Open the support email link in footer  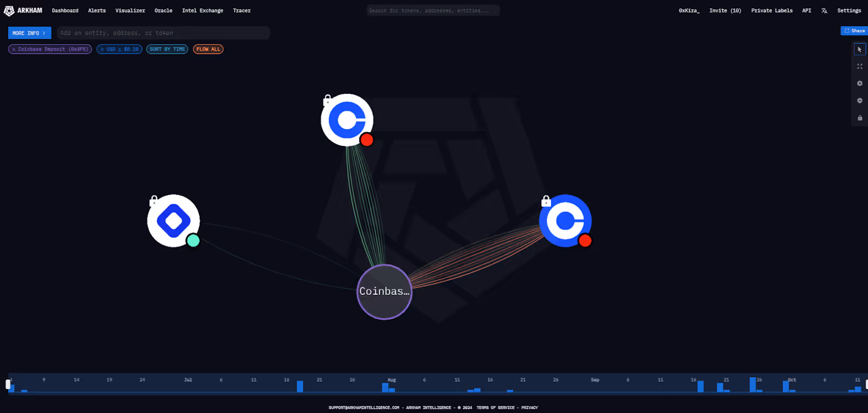pyautogui.click(x=364, y=408)
